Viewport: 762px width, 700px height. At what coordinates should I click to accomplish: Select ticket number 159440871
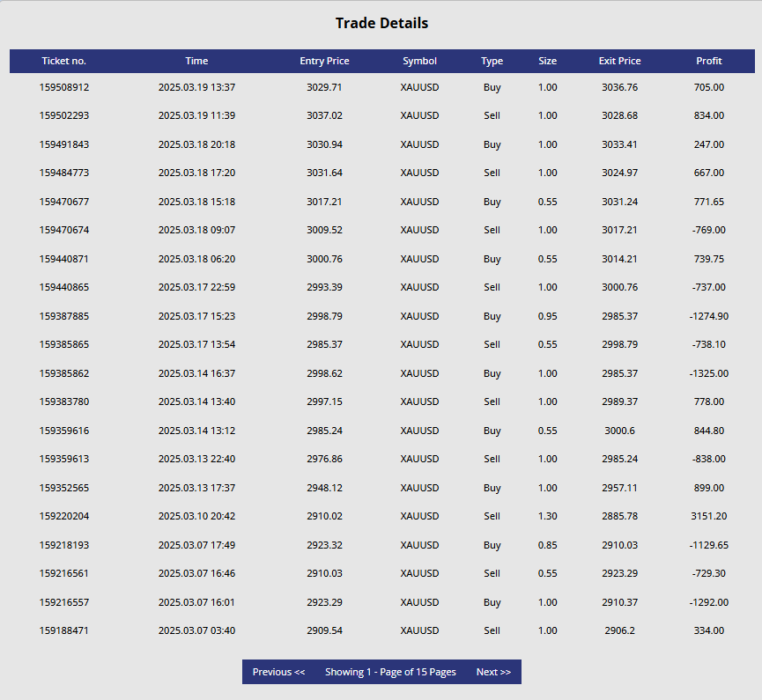point(64,260)
